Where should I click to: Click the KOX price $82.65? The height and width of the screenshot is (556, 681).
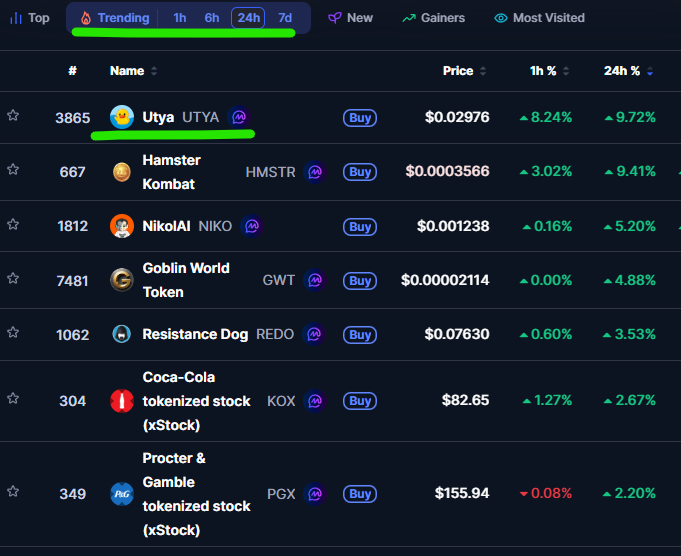click(465, 400)
